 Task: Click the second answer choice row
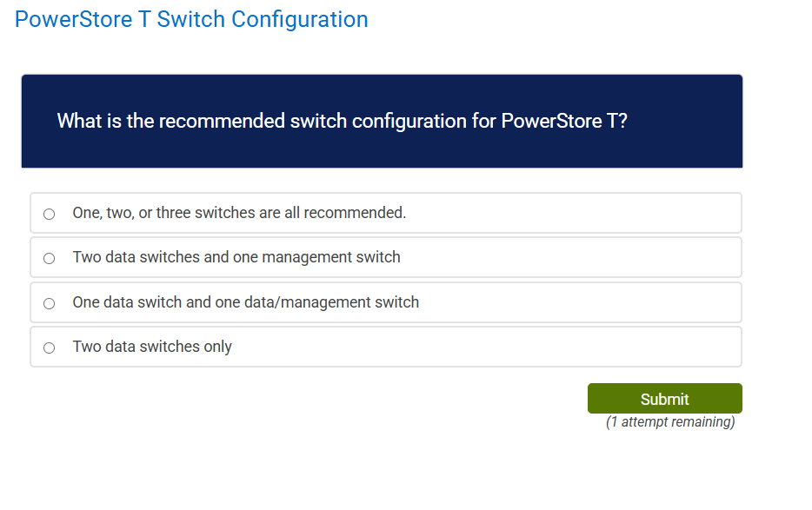click(386, 257)
